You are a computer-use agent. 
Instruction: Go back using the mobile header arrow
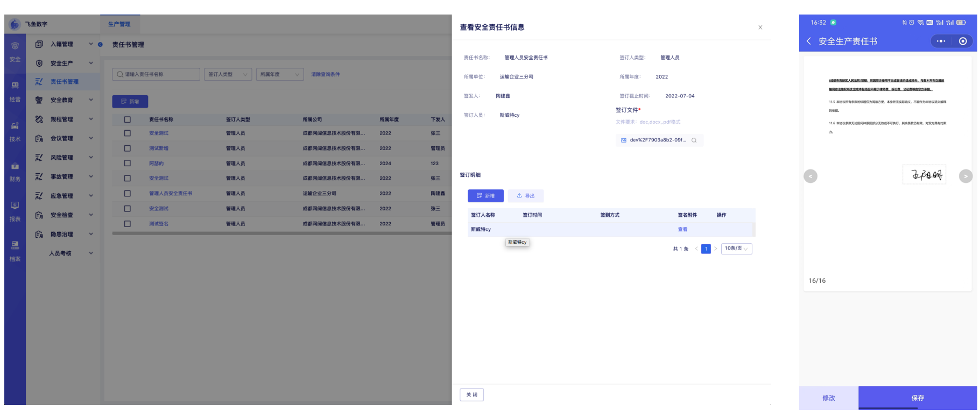coord(808,41)
